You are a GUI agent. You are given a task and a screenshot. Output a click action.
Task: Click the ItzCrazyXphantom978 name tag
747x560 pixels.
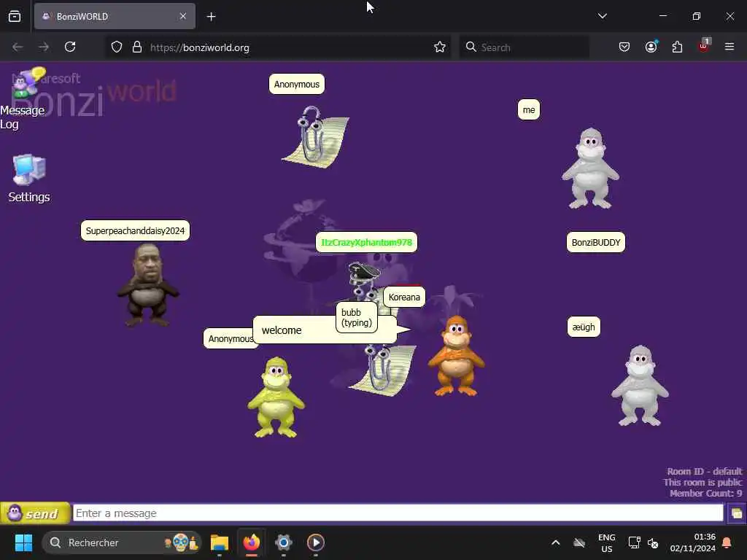[366, 242]
